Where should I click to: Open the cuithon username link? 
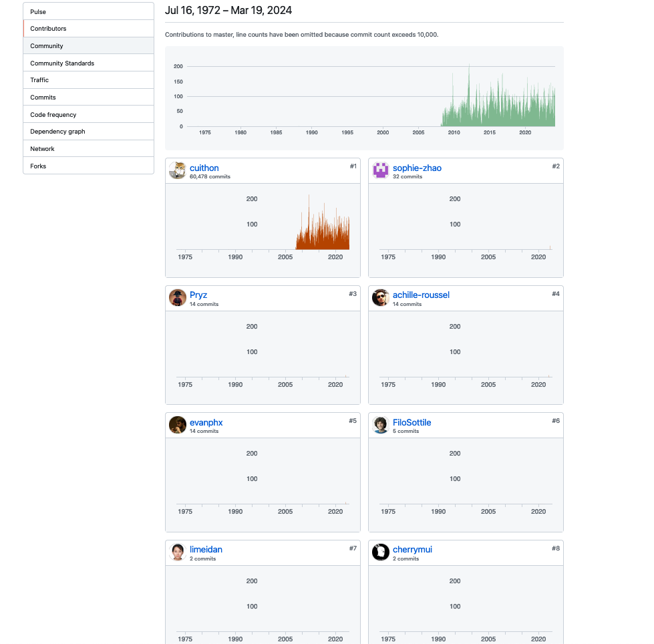pos(204,168)
